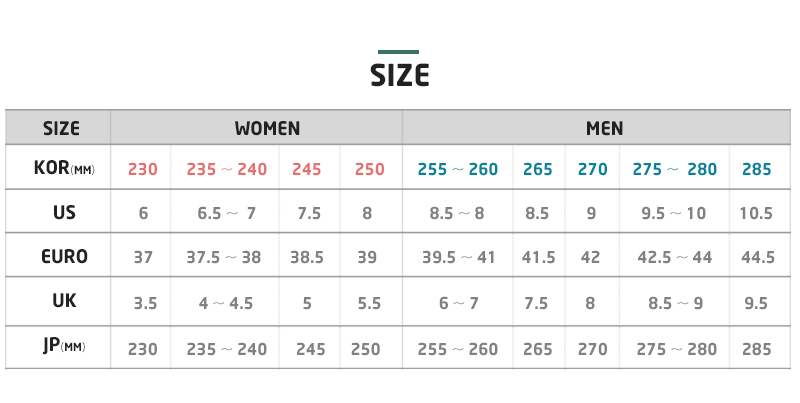Screen dimensions: 800x403
Task: Click the teal 285 in the KOR row
Action: point(756,169)
